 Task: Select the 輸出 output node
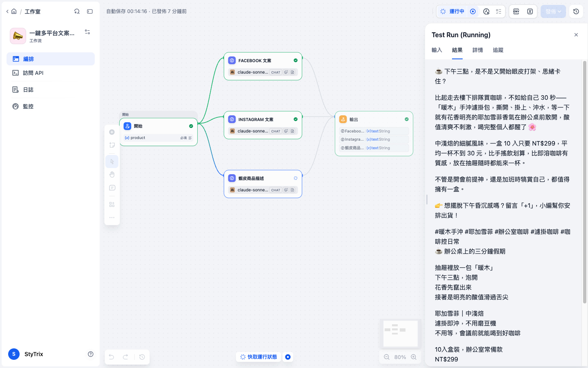[x=374, y=134]
